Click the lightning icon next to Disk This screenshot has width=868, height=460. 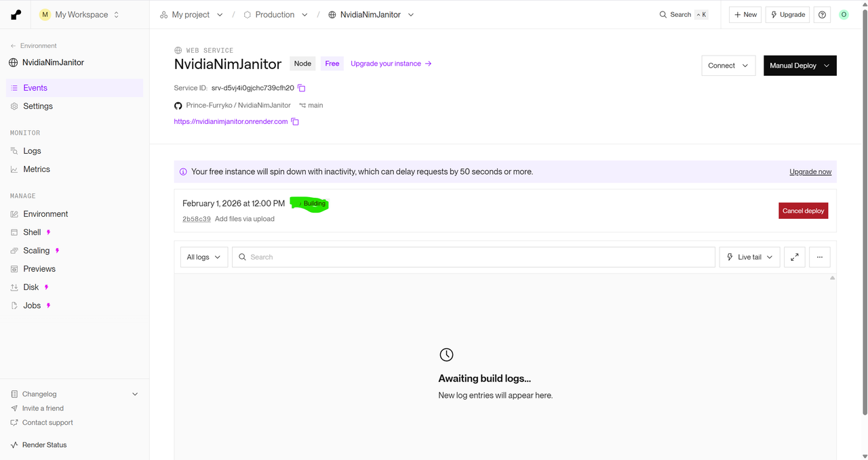[x=47, y=287]
